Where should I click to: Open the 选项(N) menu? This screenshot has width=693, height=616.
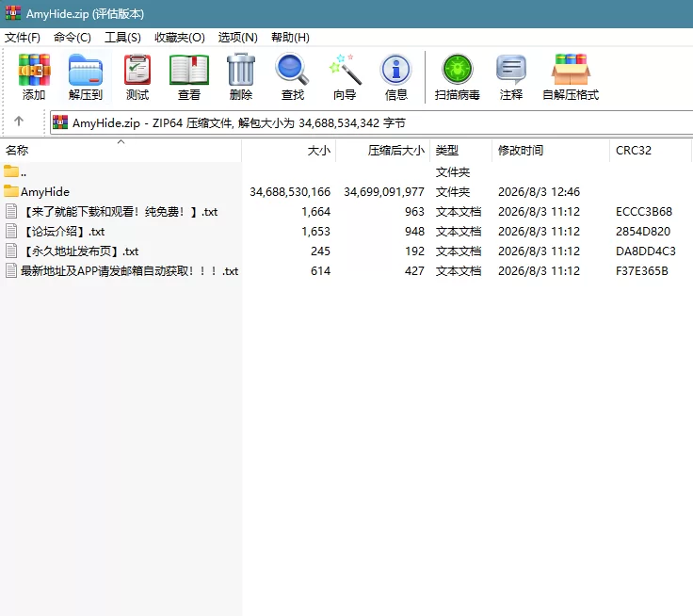237,37
